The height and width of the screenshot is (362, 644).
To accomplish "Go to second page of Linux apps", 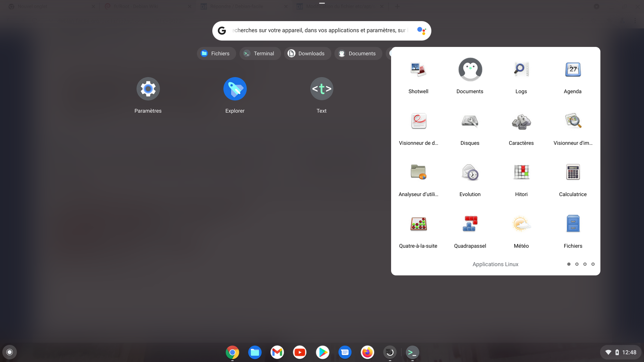I will coord(577,264).
